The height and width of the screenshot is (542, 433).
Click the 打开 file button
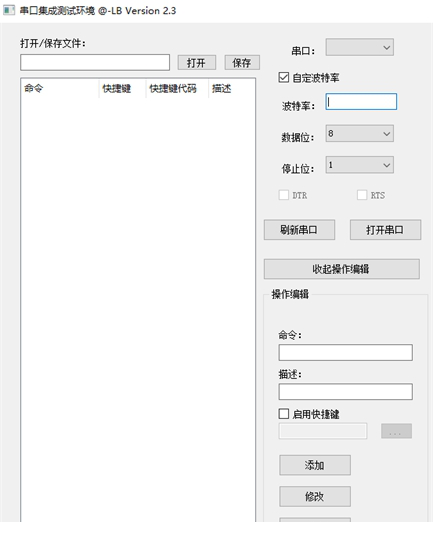(197, 63)
